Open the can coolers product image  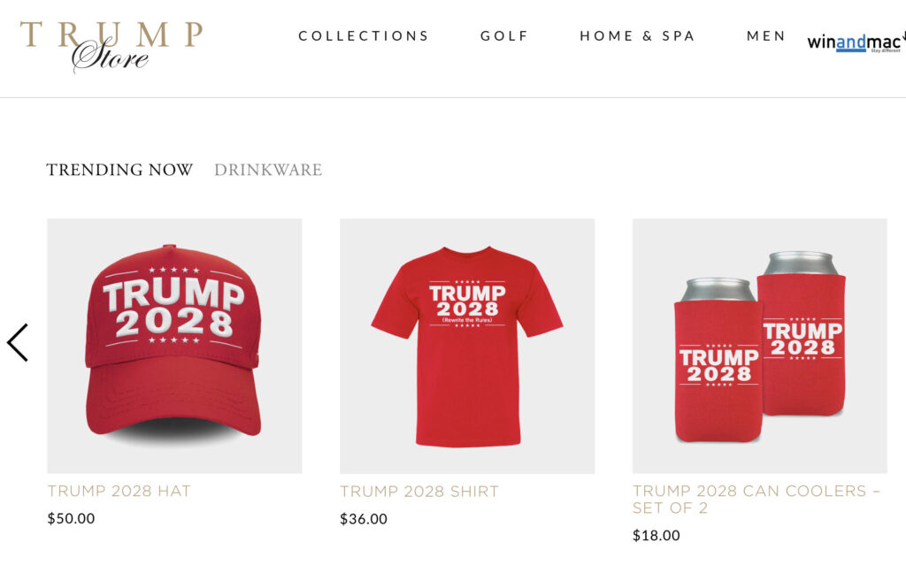coord(760,346)
